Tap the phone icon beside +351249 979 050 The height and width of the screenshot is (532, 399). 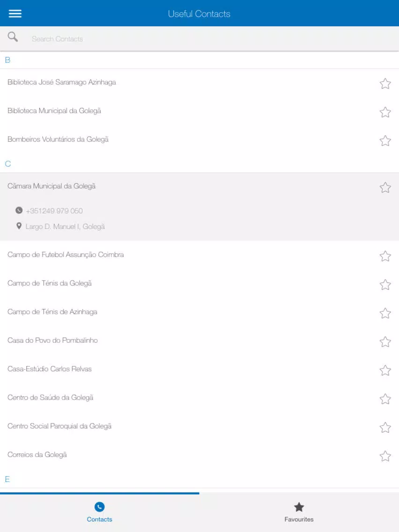19,210
